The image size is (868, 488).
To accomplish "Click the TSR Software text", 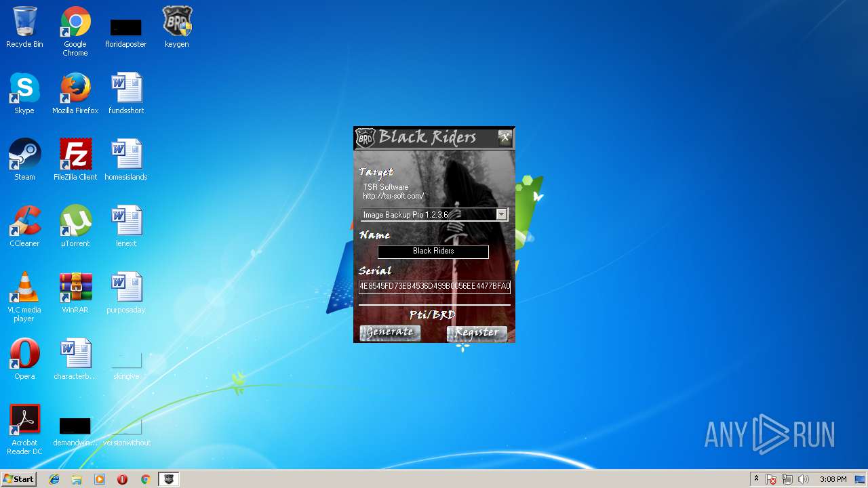I will 386,187.
